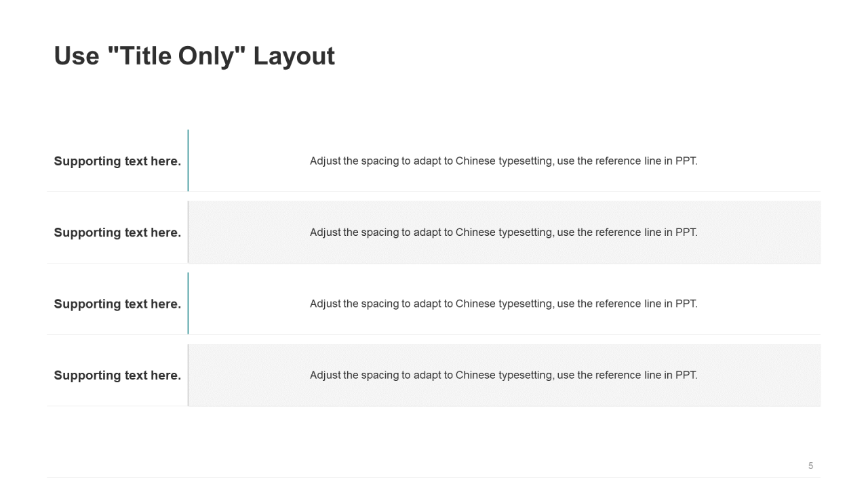Image resolution: width=868 pixels, height=488 pixels.
Task: Click the slide page number 5
Action: coord(810,466)
